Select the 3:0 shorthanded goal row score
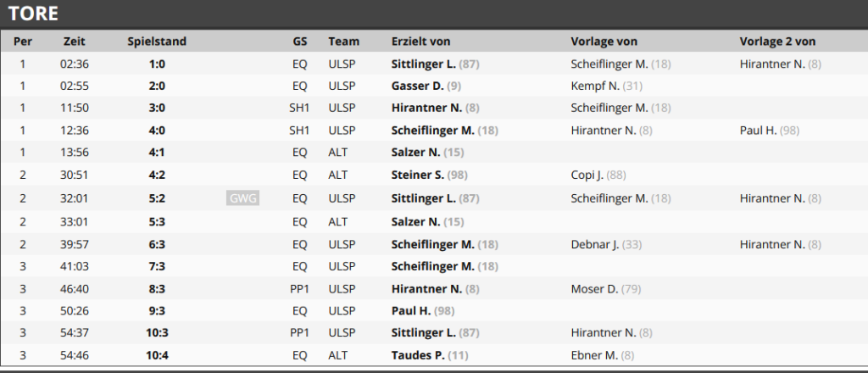The image size is (868, 373). 157,108
